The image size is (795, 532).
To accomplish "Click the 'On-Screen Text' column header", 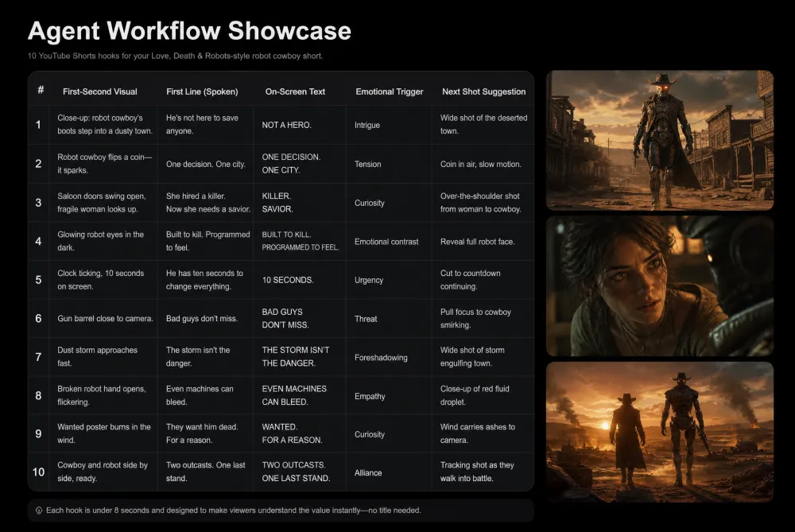I will [x=295, y=91].
